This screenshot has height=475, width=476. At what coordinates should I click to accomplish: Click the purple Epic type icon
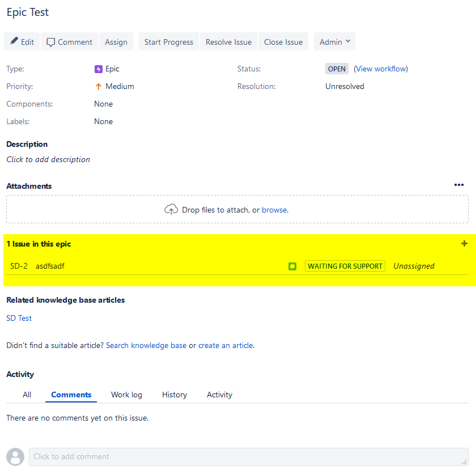(x=99, y=69)
